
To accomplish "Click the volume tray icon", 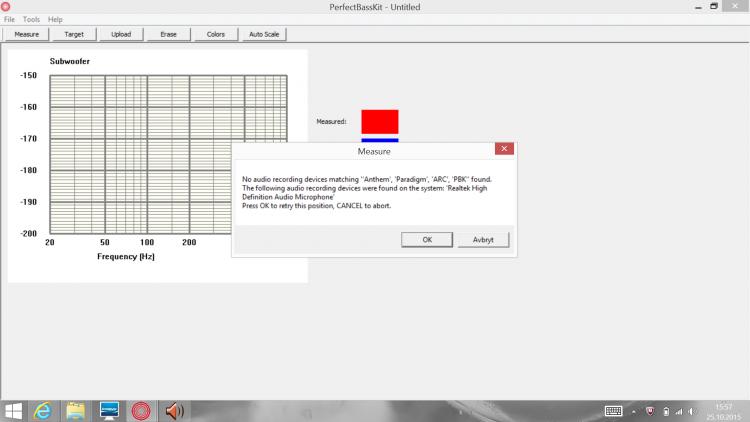I will coord(692,411).
